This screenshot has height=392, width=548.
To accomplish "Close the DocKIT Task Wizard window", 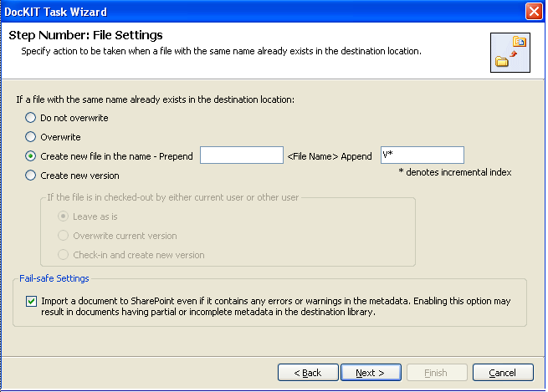I will pos(534,12).
